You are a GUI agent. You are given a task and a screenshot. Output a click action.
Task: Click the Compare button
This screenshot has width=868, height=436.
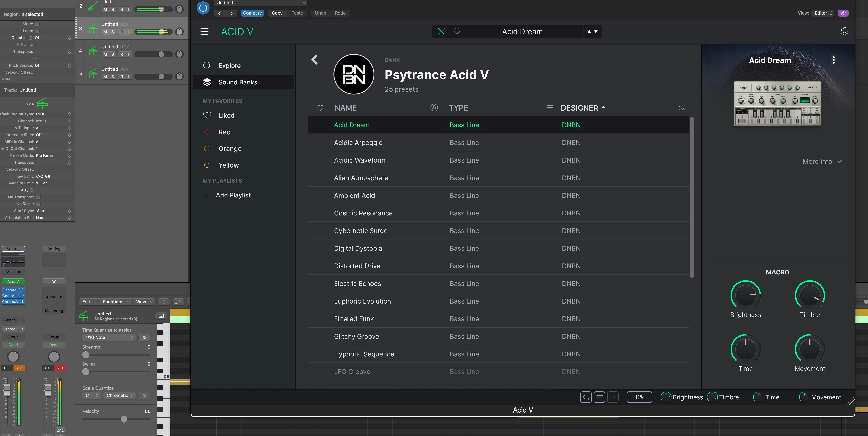252,13
